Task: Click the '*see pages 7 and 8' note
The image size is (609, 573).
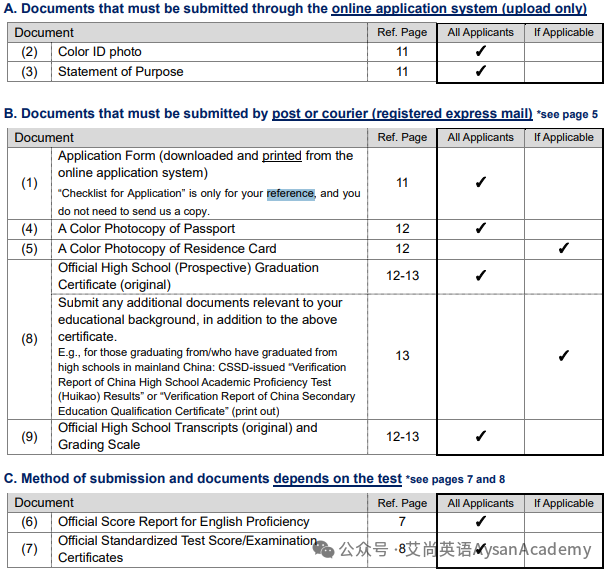Action: tap(455, 479)
